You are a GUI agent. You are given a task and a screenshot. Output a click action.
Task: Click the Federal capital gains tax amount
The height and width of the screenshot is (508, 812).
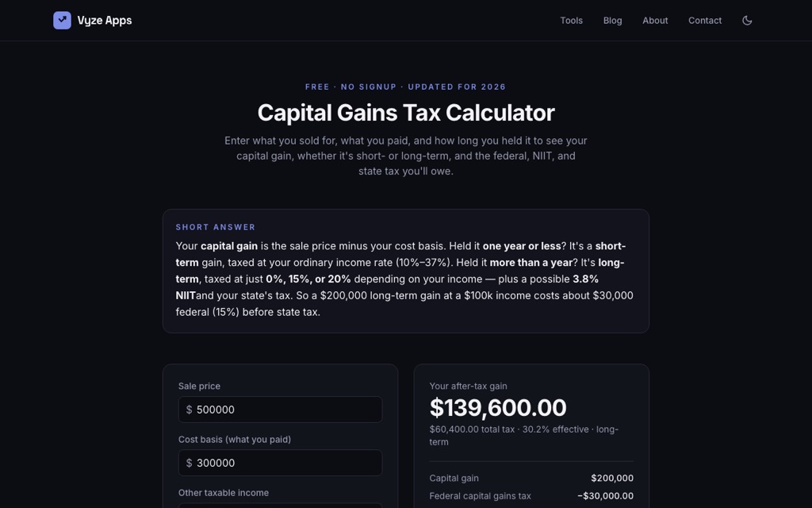605,496
